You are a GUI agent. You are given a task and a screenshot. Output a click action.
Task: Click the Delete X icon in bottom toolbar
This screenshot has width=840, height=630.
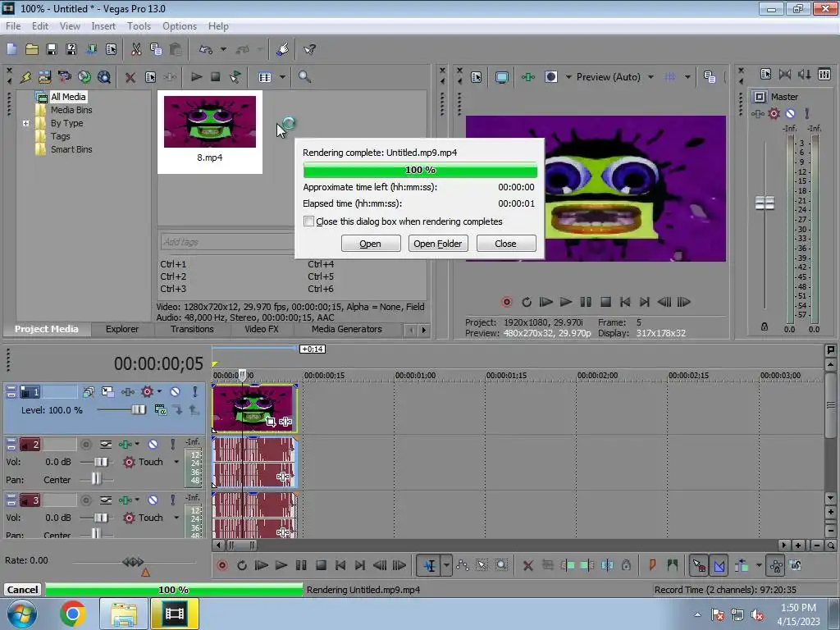[x=527, y=565]
